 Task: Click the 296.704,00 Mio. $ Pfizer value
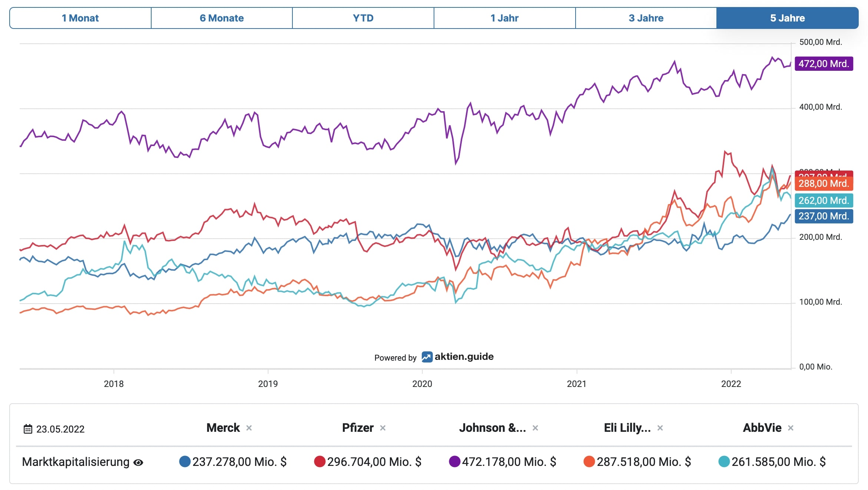point(374,462)
